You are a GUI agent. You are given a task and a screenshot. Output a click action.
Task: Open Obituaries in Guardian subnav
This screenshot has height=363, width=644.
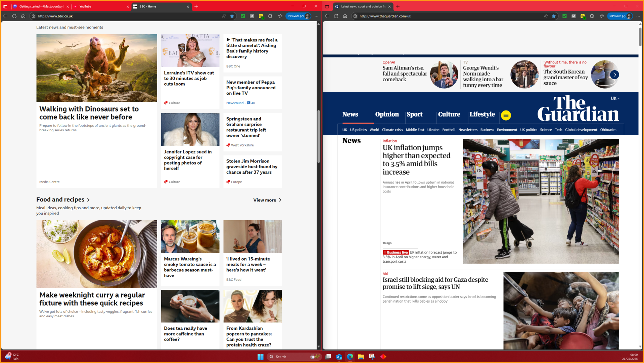[x=608, y=130]
